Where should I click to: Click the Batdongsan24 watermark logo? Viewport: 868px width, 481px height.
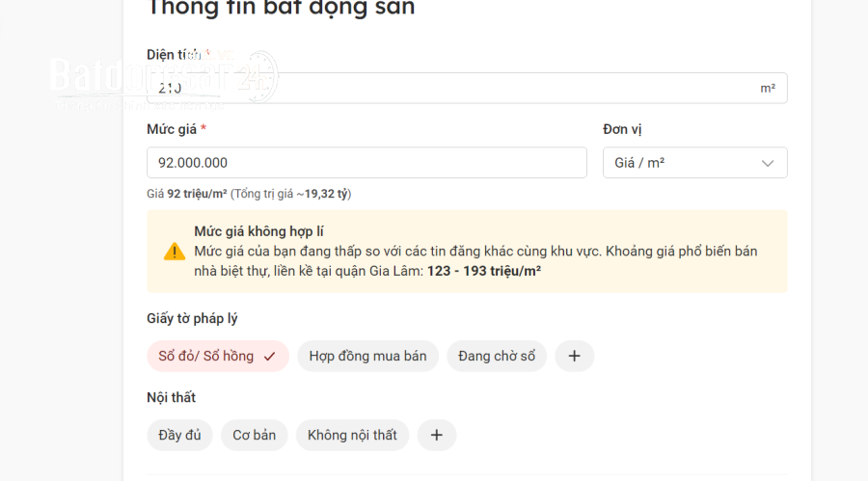tap(164, 79)
